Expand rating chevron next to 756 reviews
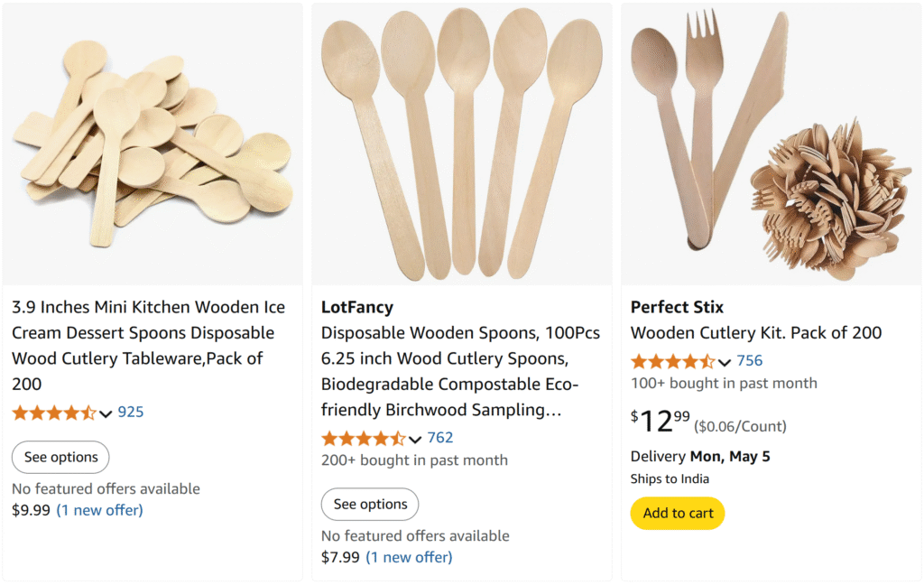 (725, 362)
